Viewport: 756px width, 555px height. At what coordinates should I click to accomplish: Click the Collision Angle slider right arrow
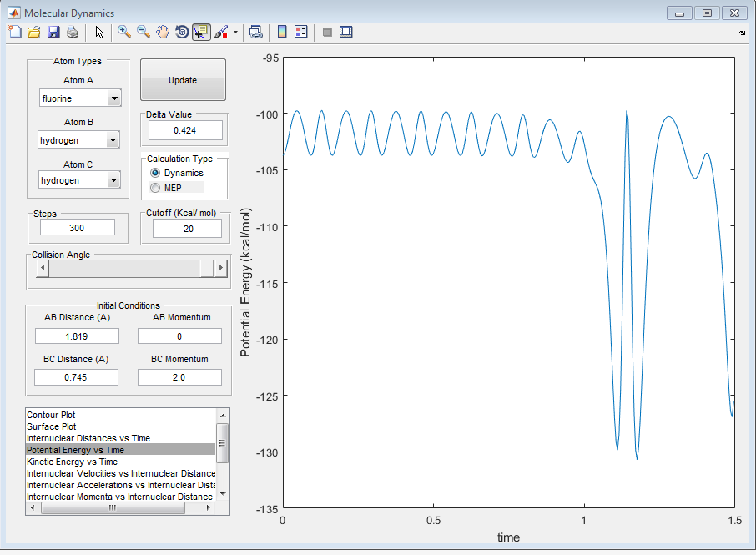[221, 268]
